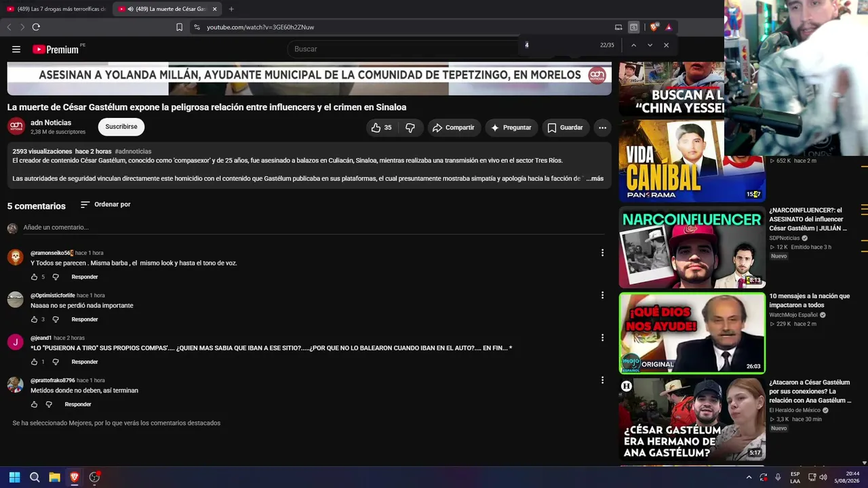Screen dimensions: 868x488
Task: Bookmark this page using the bookmark icon
Action: 179,27
